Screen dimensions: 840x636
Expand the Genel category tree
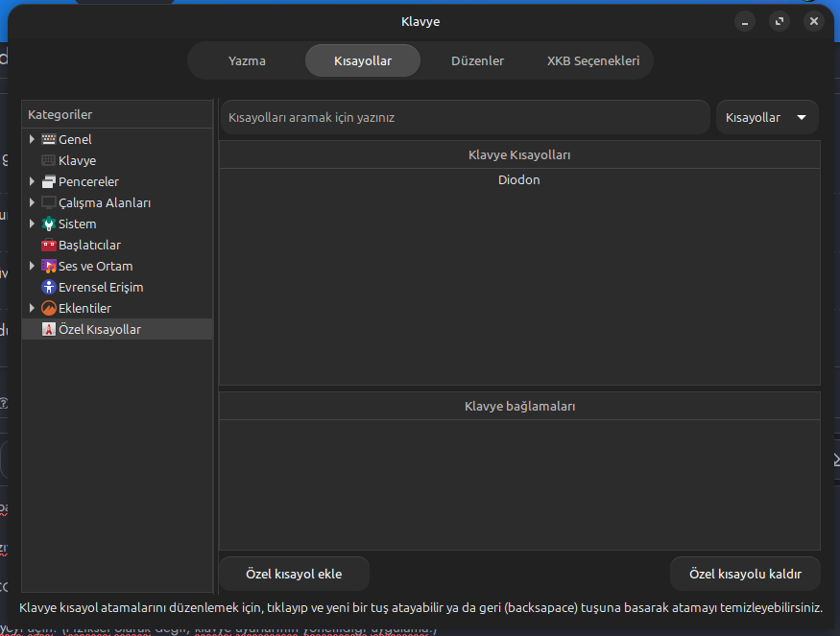tap(32, 139)
